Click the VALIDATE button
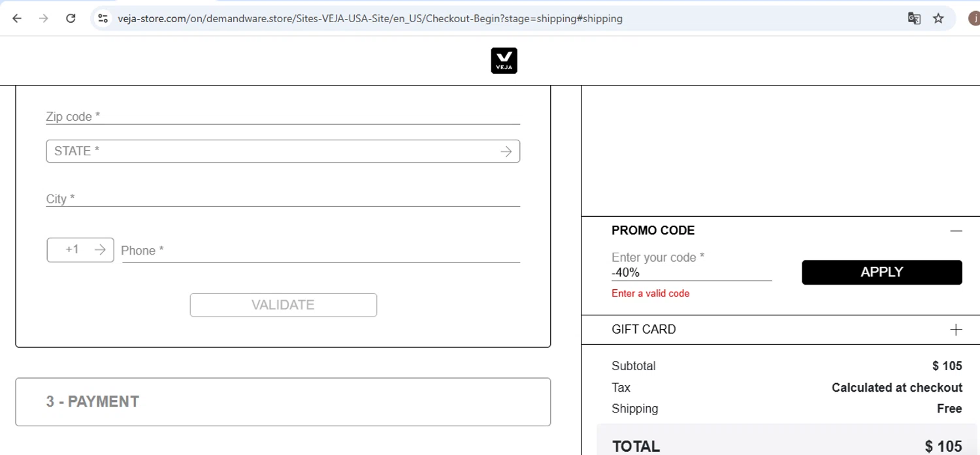Viewport: 980px width, 455px height. coord(284,305)
